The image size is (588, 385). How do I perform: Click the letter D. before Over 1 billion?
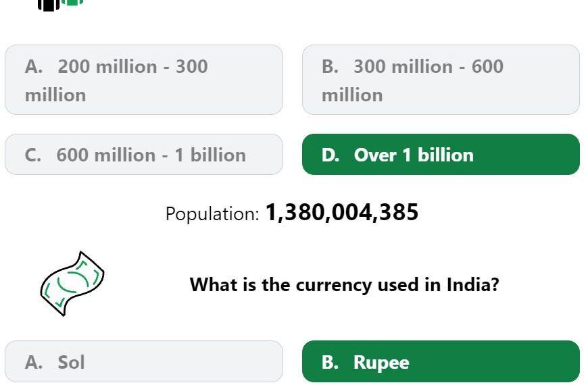(x=330, y=155)
